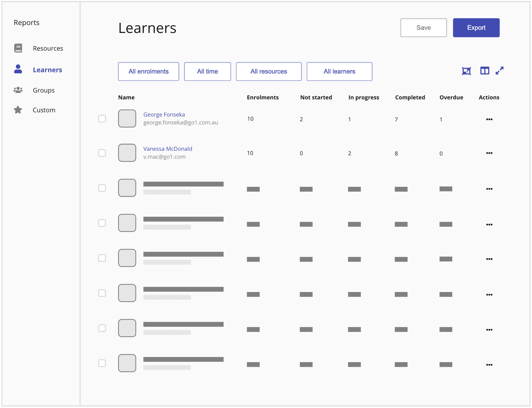532x408 pixels.
Task: Go to the Custom reports section
Action: tap(44, 110)
